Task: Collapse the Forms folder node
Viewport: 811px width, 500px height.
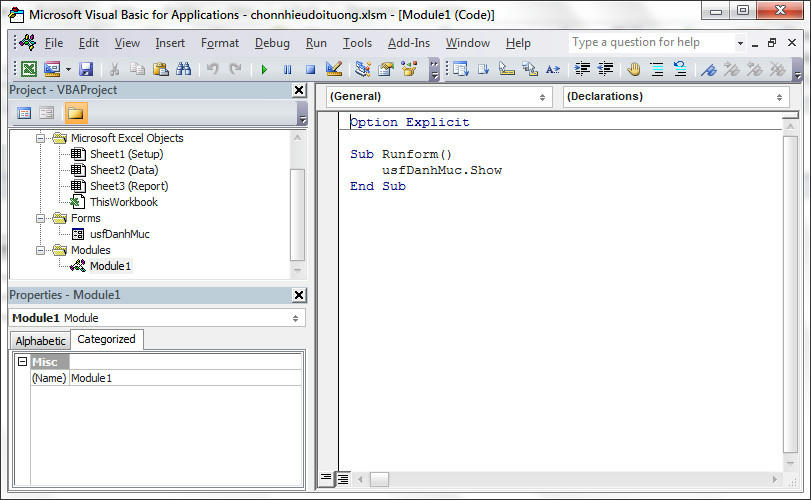Action: click(x=40, y=218)
